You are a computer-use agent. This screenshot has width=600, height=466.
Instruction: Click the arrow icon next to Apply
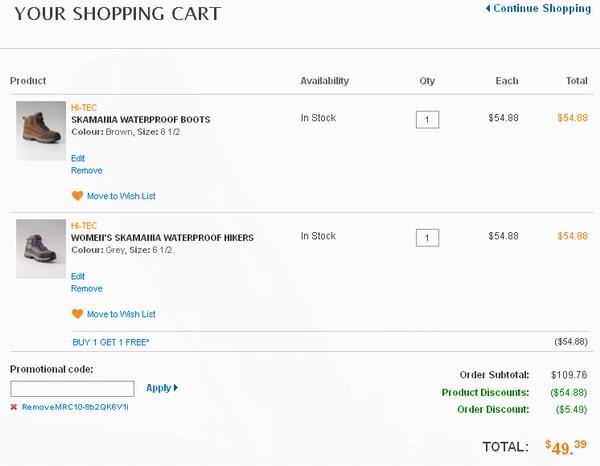coord(176,388)
